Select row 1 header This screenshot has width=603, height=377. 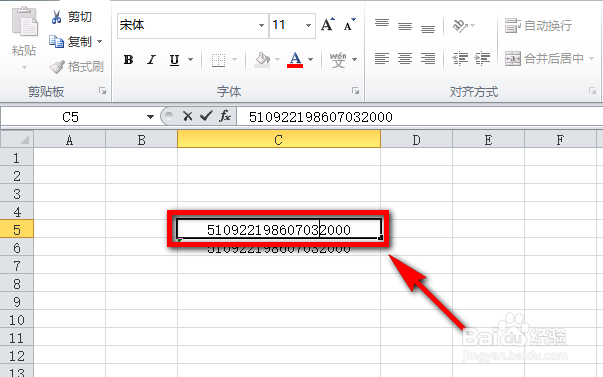click(x=17, y=158)
